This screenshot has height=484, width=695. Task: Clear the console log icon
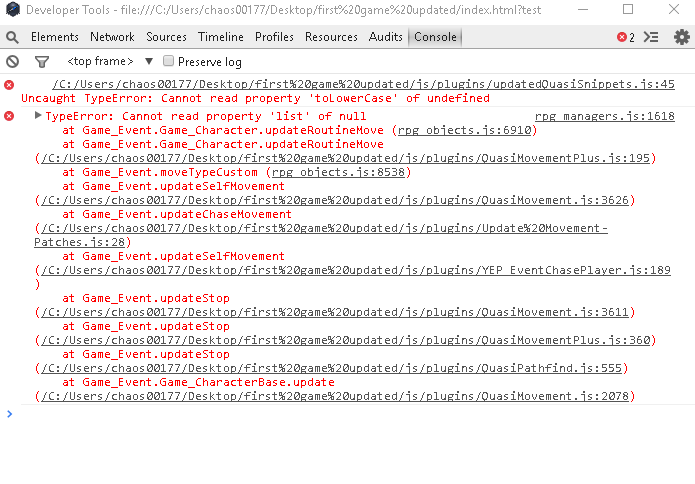coord(12,62)
